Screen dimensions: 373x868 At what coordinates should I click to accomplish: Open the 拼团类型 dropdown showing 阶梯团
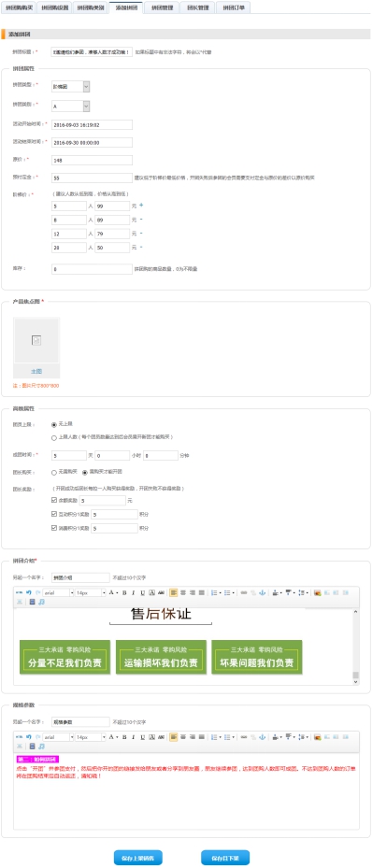tap(70, 86)
